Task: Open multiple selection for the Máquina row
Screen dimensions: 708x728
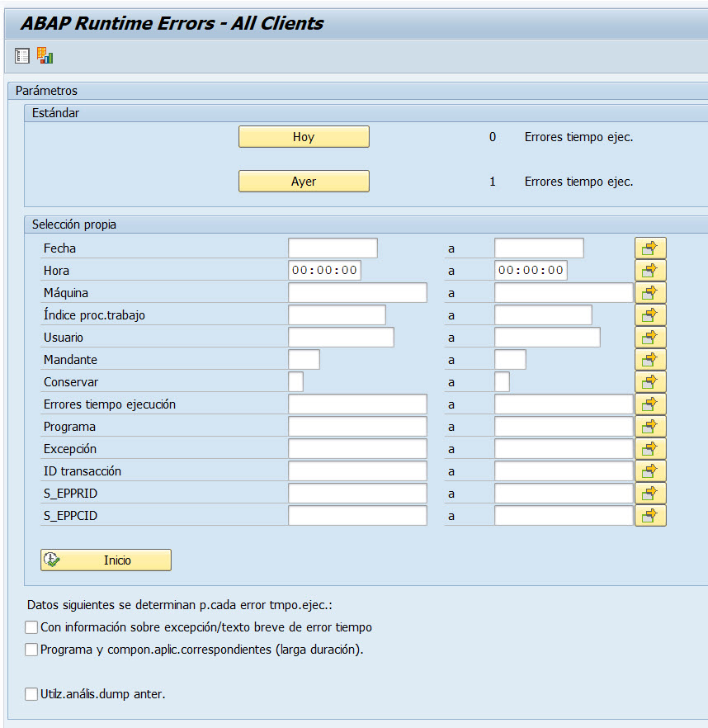Action: [649, 292]
